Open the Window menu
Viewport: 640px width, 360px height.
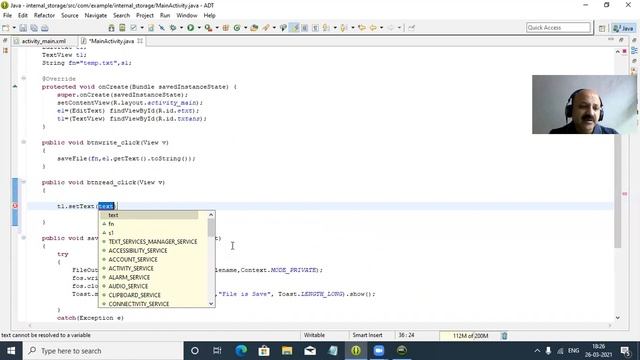point(187,16)
